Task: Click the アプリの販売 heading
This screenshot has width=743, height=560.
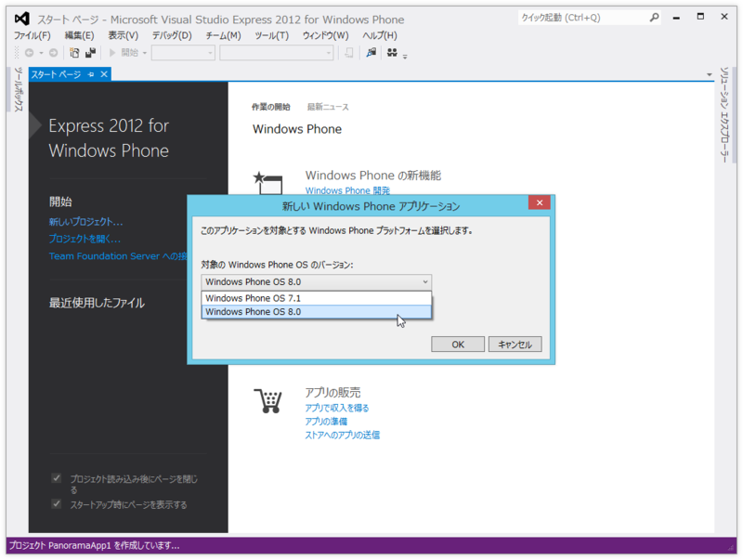Action: click(332, 392)
